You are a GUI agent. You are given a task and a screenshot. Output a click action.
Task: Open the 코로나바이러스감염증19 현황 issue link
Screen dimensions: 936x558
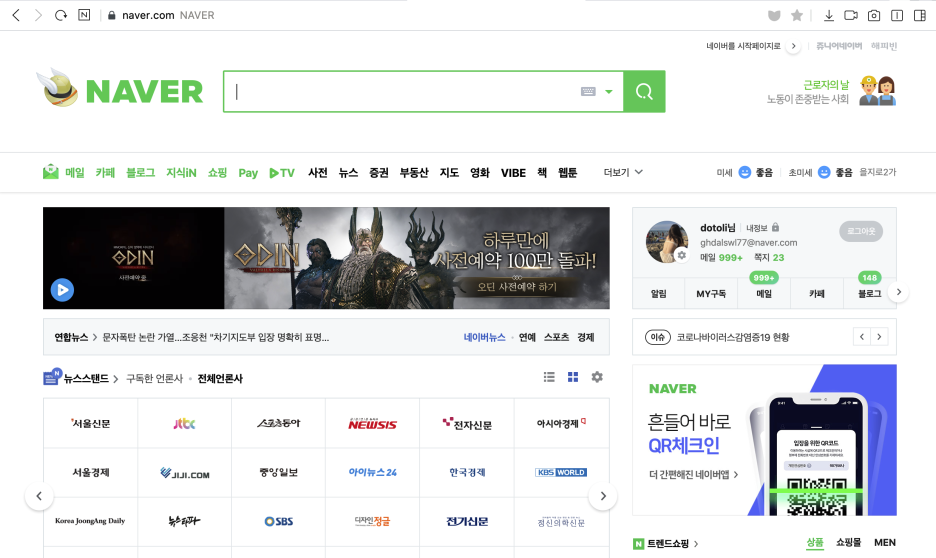(x=732, y=337)
